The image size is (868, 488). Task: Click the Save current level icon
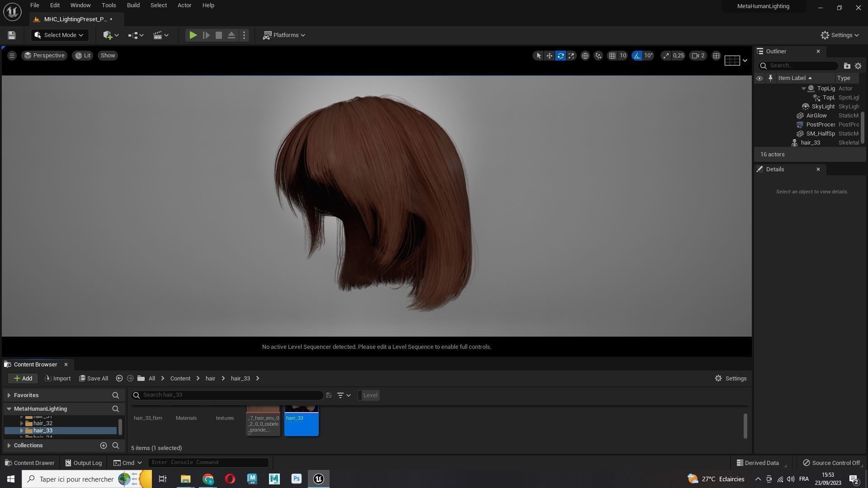(x=12, y=35)
